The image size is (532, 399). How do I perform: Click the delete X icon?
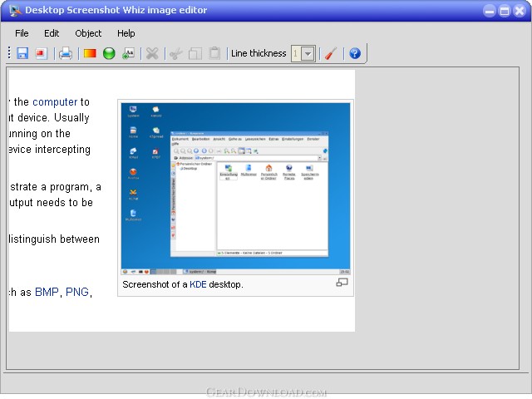coord(152,53)
